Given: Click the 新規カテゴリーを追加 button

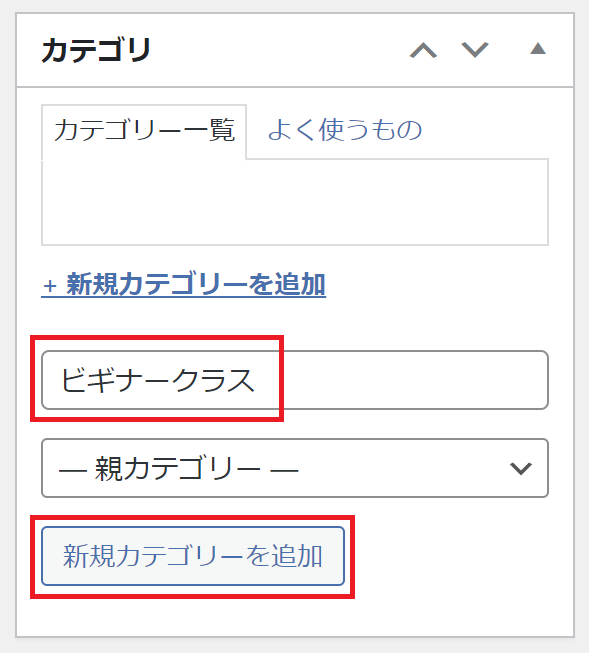Looking at the screenshot, I should pos(193,556).
